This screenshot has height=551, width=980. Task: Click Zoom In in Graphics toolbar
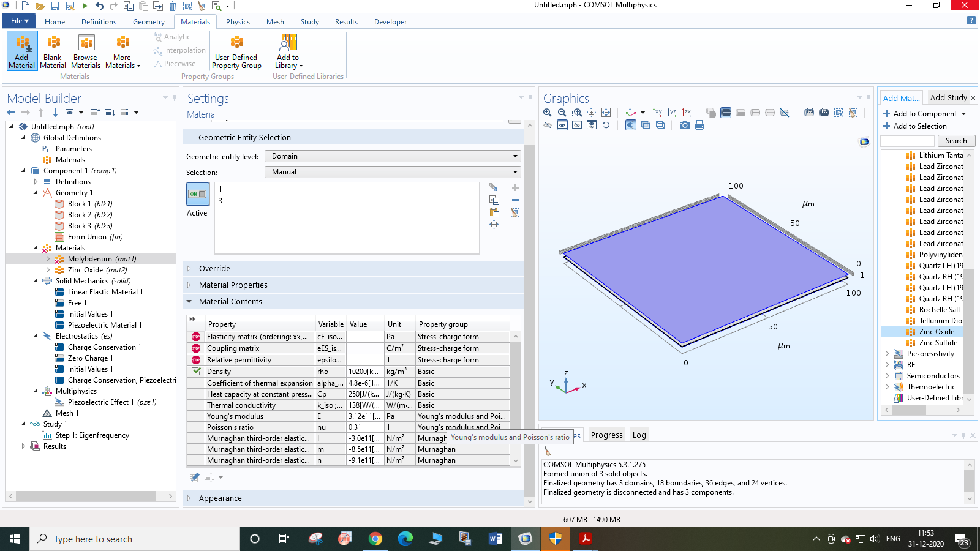(548, 113)
